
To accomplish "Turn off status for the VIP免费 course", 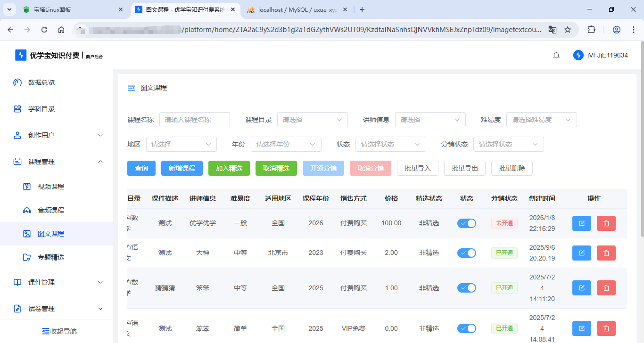I will tap(467, 328).
